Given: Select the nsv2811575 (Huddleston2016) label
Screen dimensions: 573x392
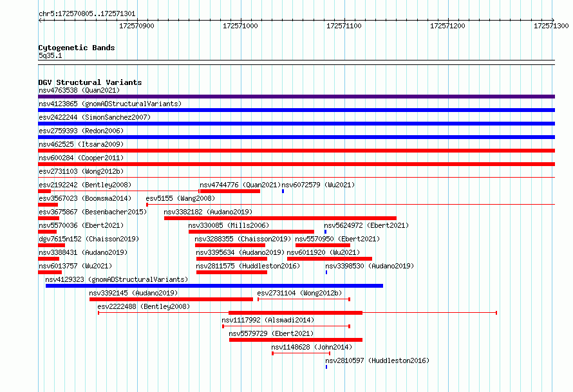Looking at the screenshot, I should pos(248,266).
